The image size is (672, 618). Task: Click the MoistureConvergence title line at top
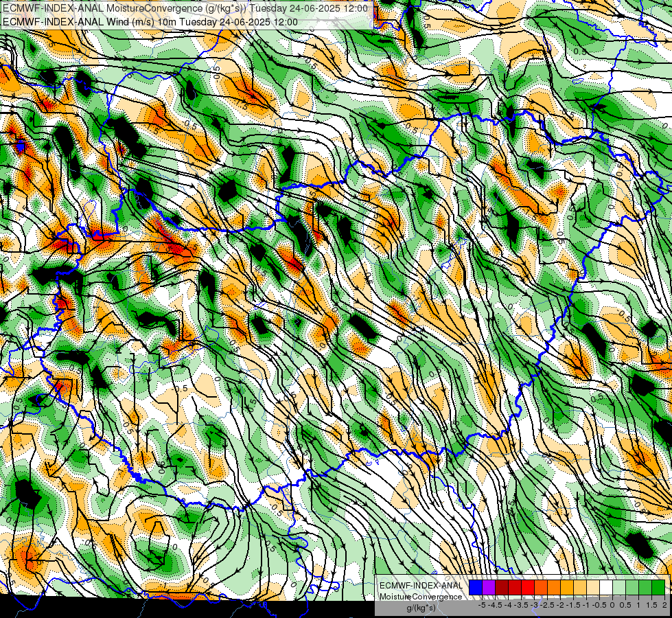[185, 8]
